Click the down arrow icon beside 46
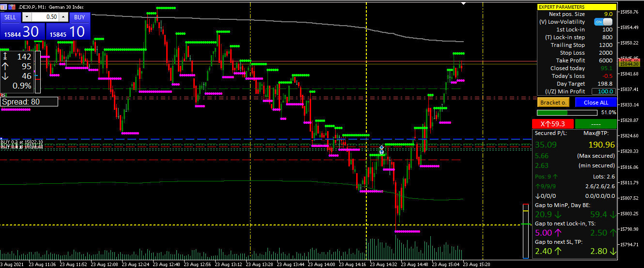This screenshot has width=644, height=268. (5, 76)
